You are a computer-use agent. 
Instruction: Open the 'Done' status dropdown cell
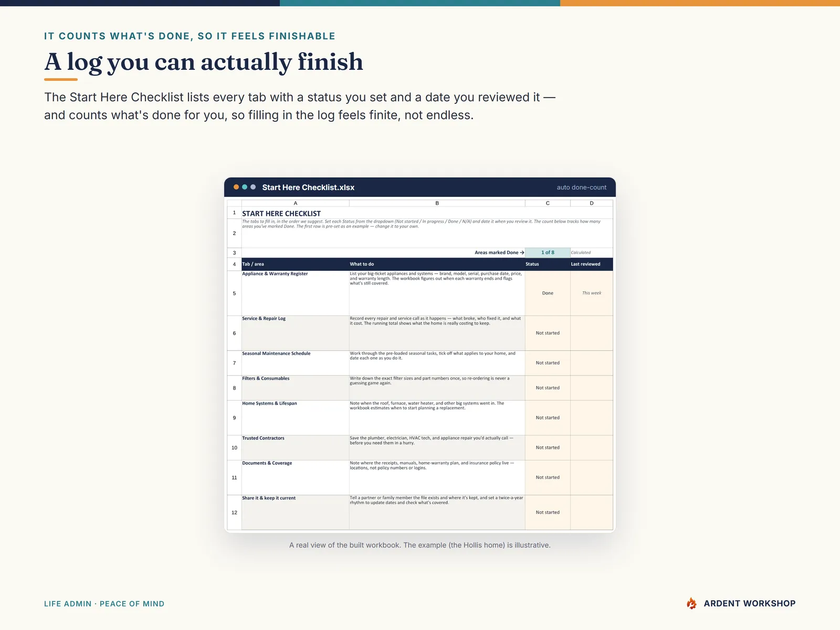tap(548, 293)
